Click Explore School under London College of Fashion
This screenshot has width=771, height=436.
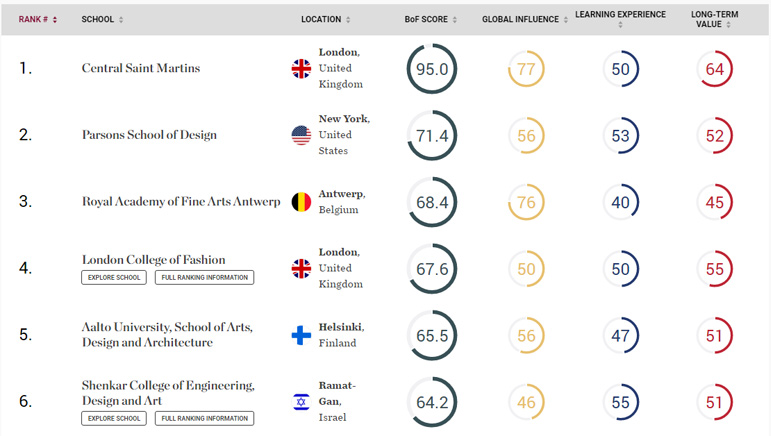coord(114,277)
